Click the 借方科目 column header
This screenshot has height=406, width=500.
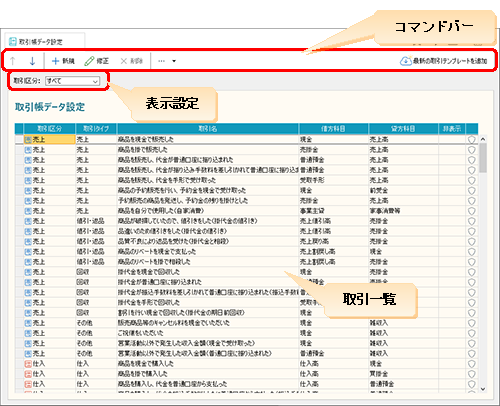tap(333, 129)
